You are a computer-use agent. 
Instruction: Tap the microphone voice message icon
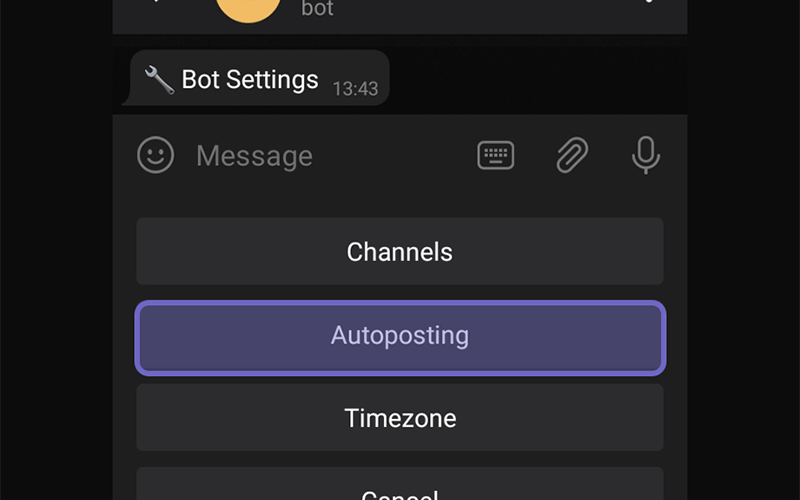(x=646, y=155)
